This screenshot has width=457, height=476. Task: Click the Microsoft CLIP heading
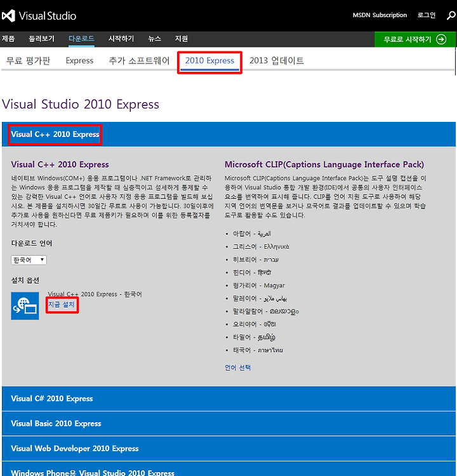tap(324, 164)
